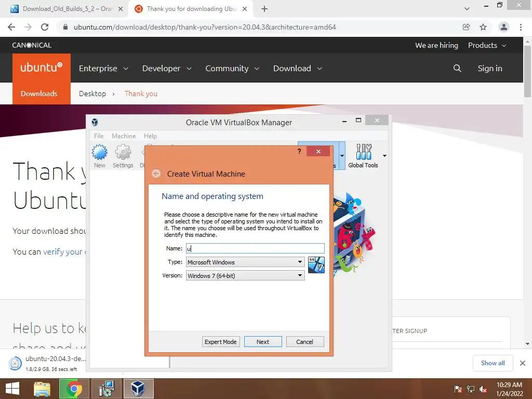Open the Action Center flag icon
Viewport: 532px width, 399px height.
458,389
